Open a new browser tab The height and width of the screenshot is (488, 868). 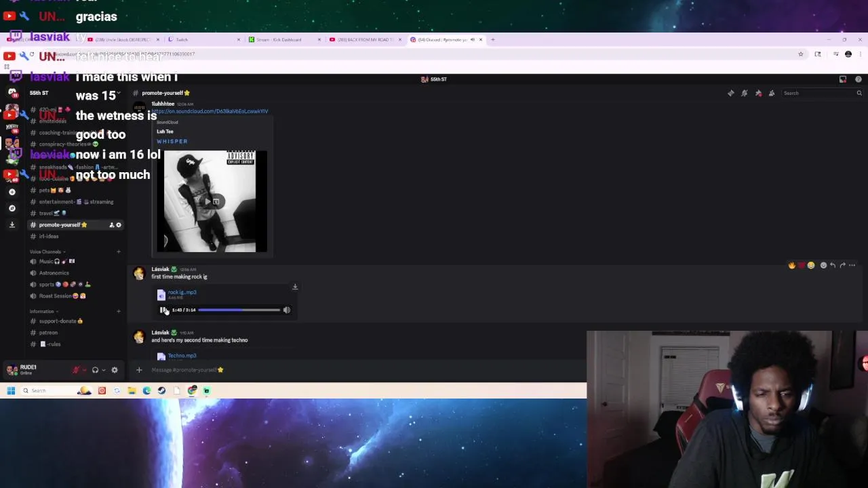[493, 39]
